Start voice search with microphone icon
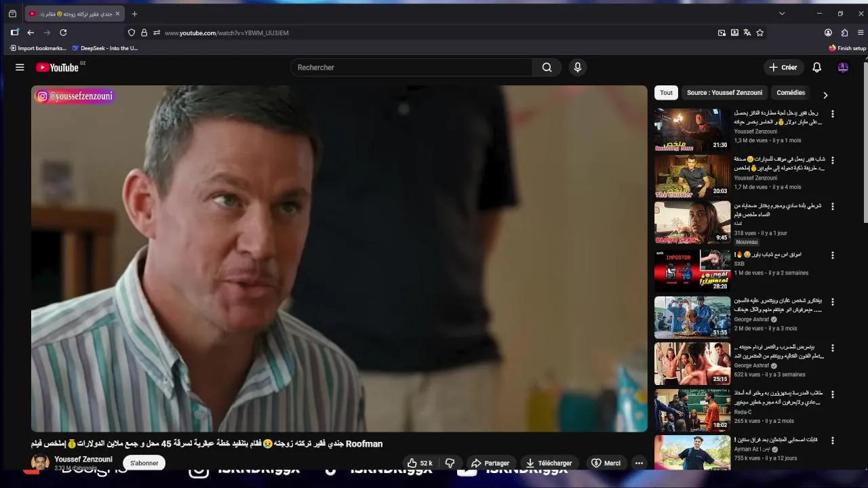Viewport: 868px width, 488px height. click(577, 67)
